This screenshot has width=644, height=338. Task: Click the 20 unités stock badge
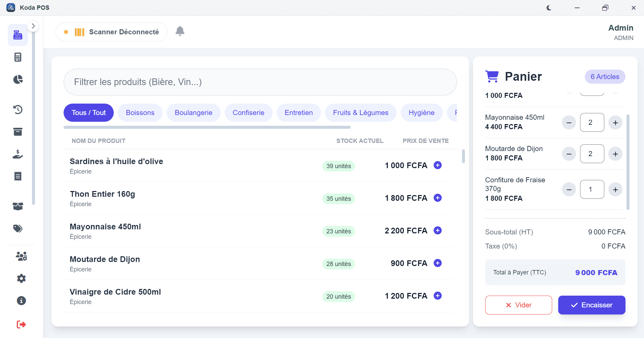[x=338, y=297]
